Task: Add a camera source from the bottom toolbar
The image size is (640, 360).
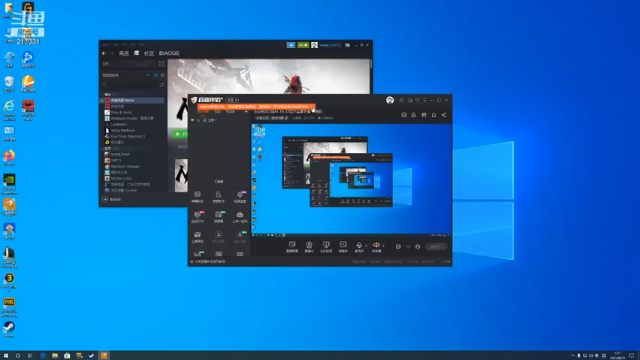Action: pyautogui.click(x=309, y=247)
